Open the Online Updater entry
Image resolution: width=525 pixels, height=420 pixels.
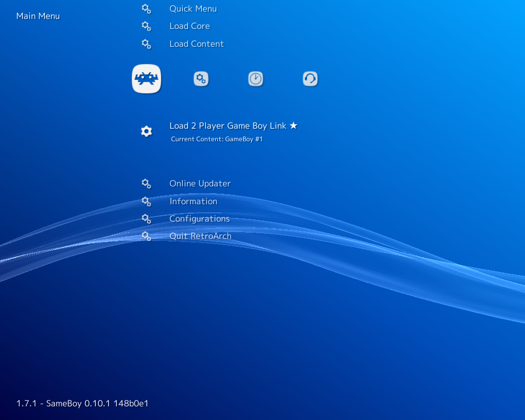(200, 184)
